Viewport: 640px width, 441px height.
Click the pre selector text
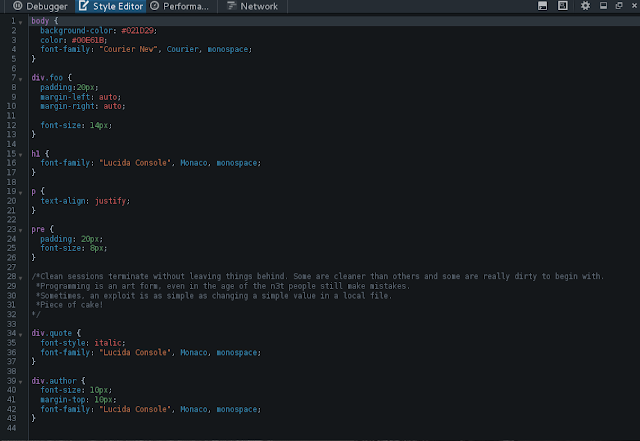click(38, 229)
